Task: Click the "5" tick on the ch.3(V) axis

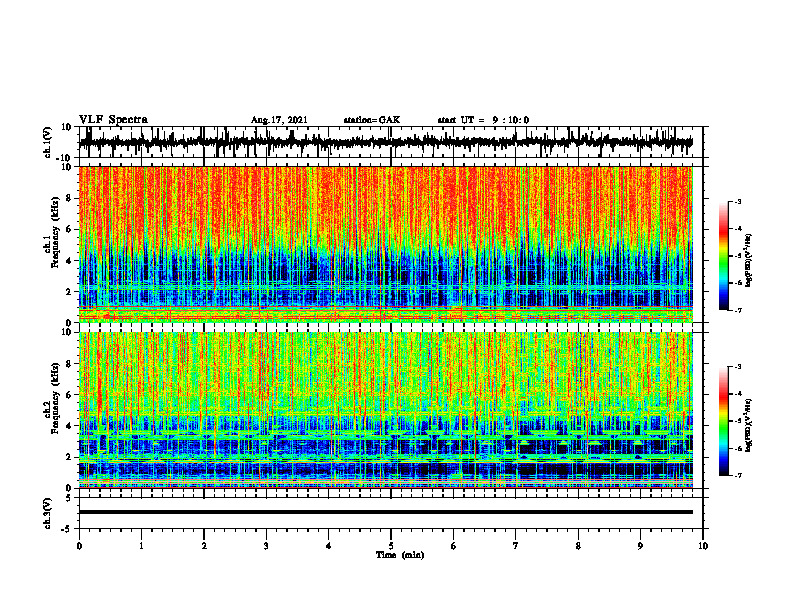Action: (69, 497)
